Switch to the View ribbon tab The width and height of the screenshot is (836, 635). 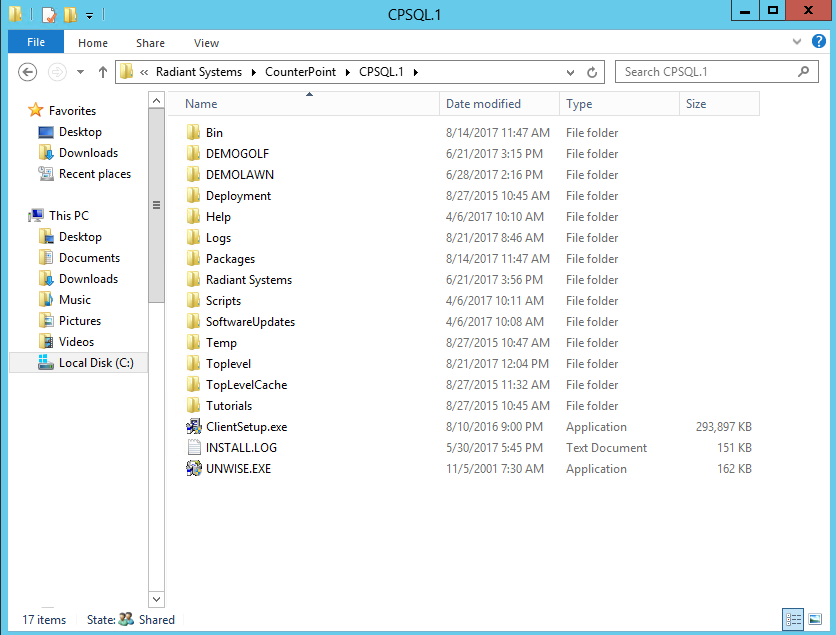206,43
